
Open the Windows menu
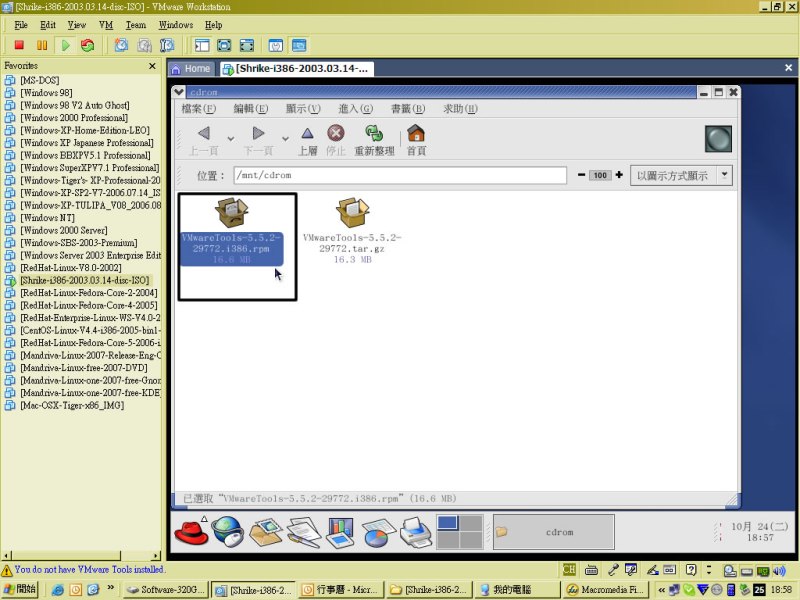[x=176, y=25]
